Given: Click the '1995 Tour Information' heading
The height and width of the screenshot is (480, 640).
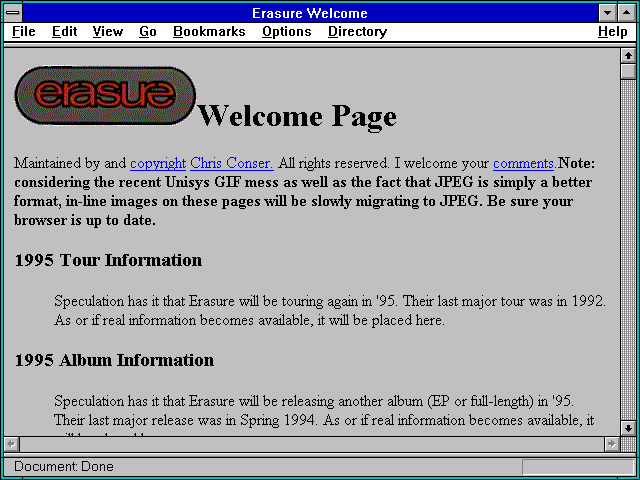Looking at the screenshot, I should click(x=108, y=260).
